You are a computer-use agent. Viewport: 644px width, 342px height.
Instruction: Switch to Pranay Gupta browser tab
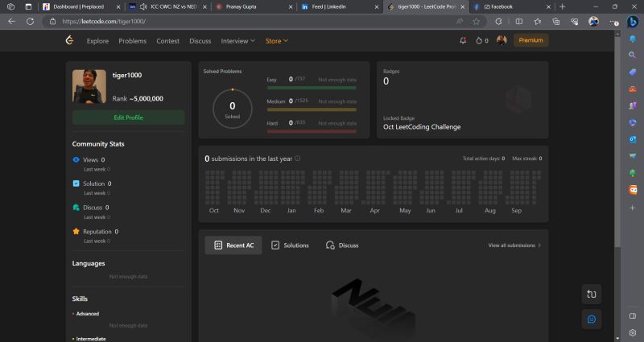pos(253,6)
